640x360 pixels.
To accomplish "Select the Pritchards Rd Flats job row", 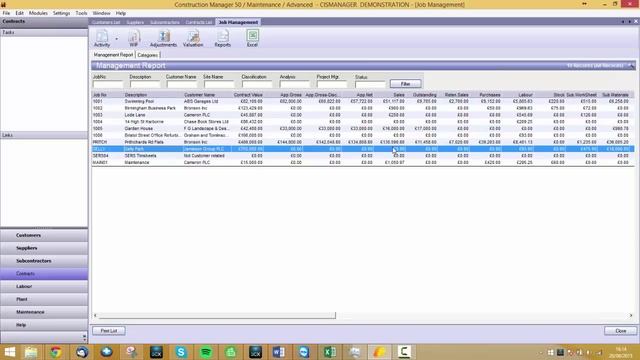I will (363, 142).
